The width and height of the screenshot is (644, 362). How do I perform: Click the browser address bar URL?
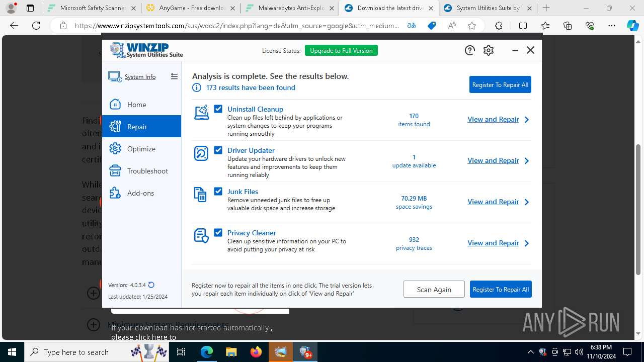pos(236,26)
